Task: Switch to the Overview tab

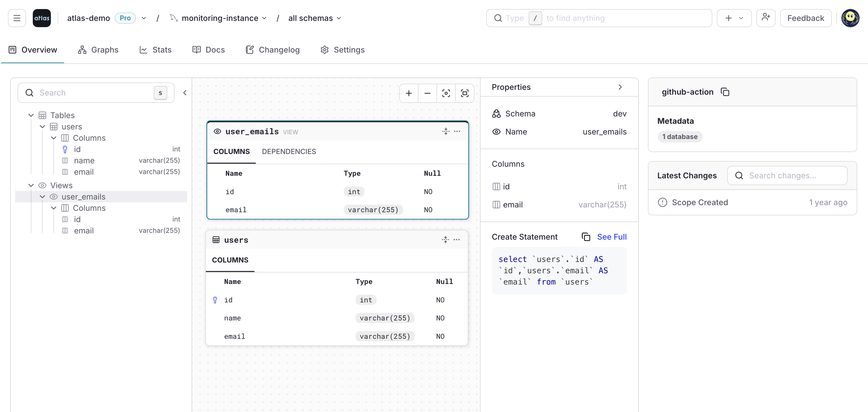Action: click(x=33, y=50)
